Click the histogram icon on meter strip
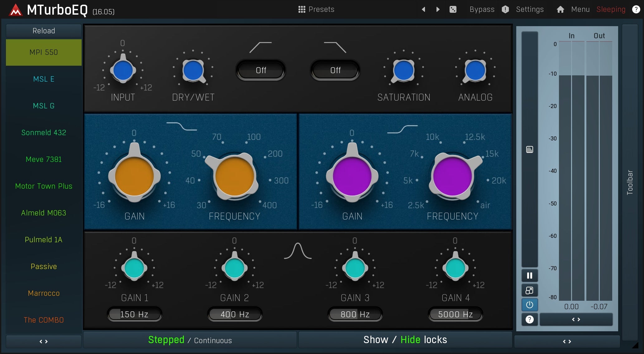Viewport: 644px width, 354px height. pyautogui.click(x=529, y=150)
